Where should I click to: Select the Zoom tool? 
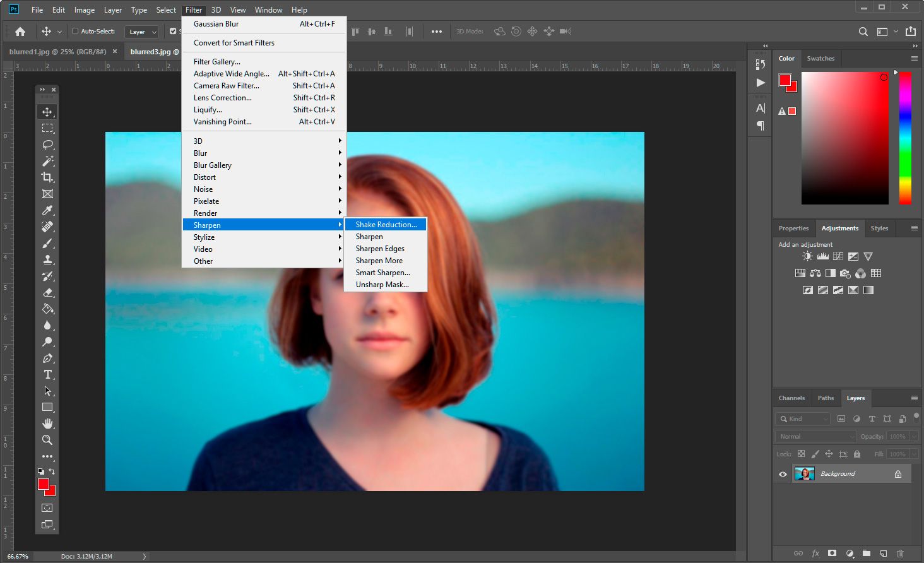(x=47, y=440)
